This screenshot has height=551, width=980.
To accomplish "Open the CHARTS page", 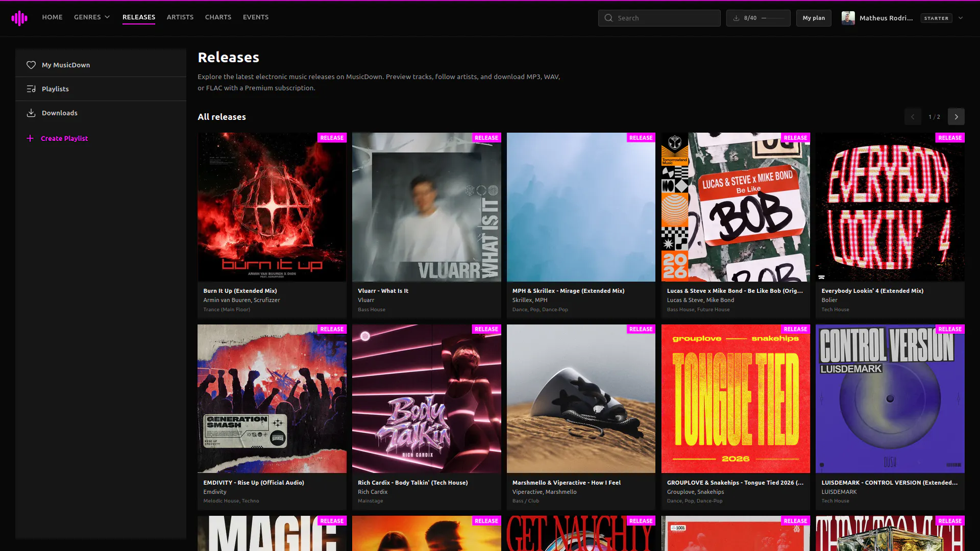I will click(218, 17).
